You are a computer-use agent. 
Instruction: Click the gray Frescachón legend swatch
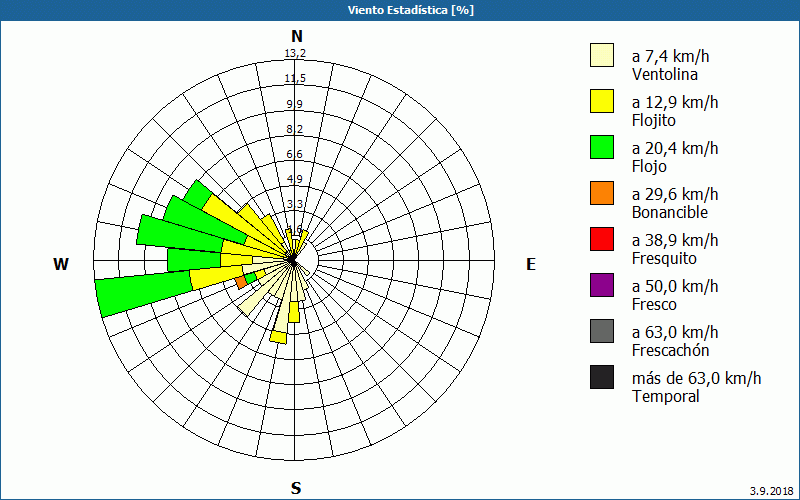(602, 331)
